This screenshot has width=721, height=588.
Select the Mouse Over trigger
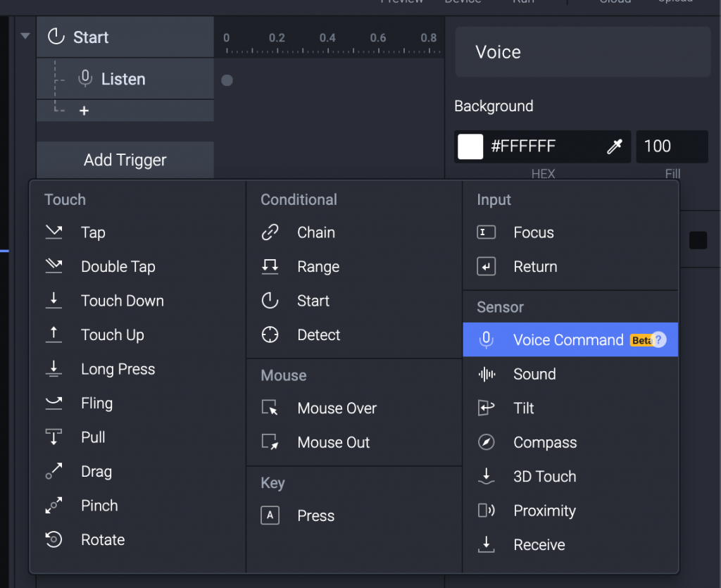(x=337, y=408)
